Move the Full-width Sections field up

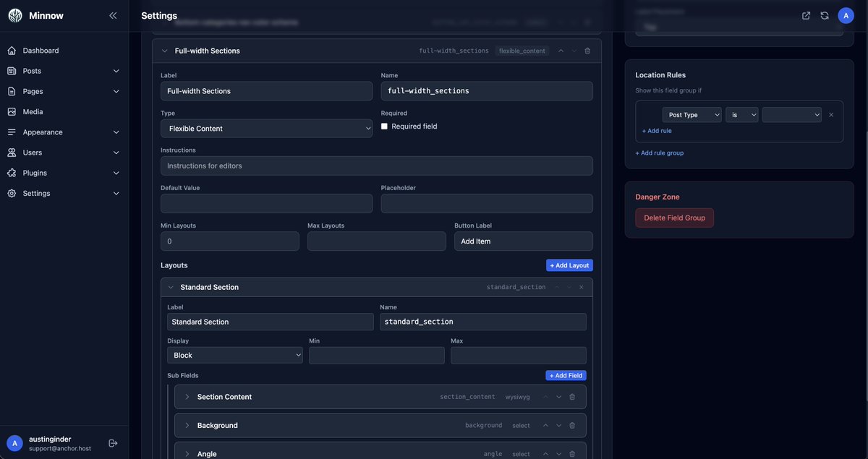pyautogui.click(x=561, y=51)
